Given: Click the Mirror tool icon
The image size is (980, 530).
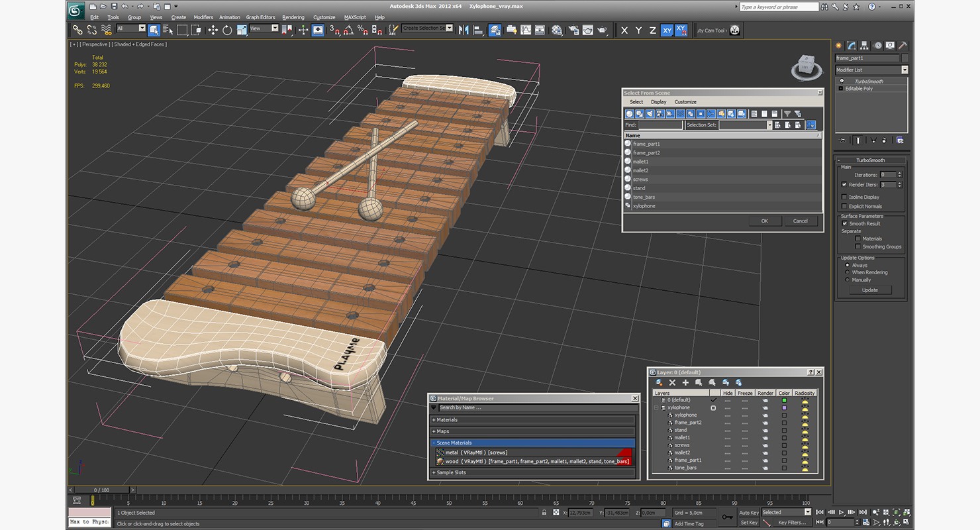Looking at the screenshot, I should [x=464, y=30].
